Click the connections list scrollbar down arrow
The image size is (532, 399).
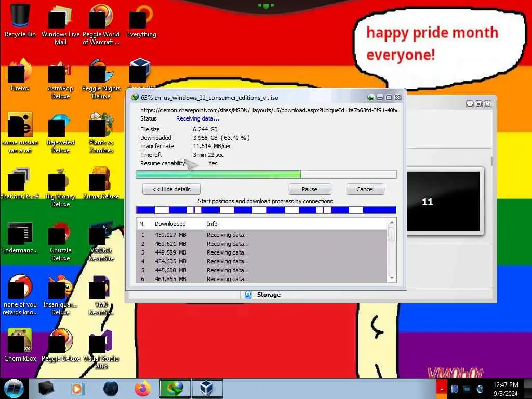pyautogui.click(x=392, y=278)
